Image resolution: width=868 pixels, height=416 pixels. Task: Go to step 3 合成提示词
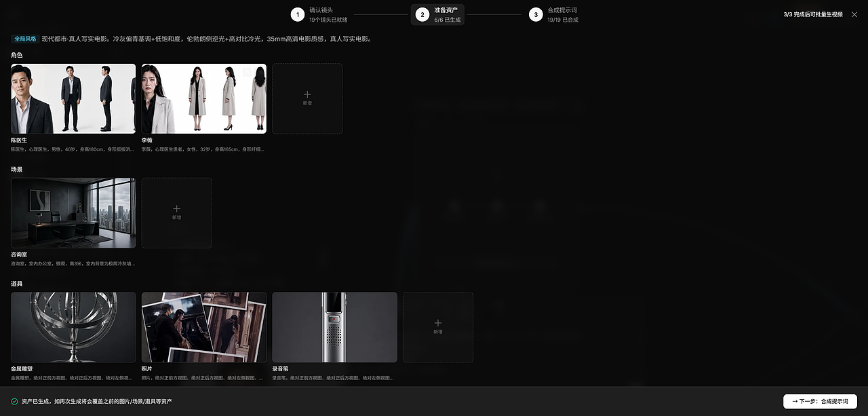pos(554,14)
